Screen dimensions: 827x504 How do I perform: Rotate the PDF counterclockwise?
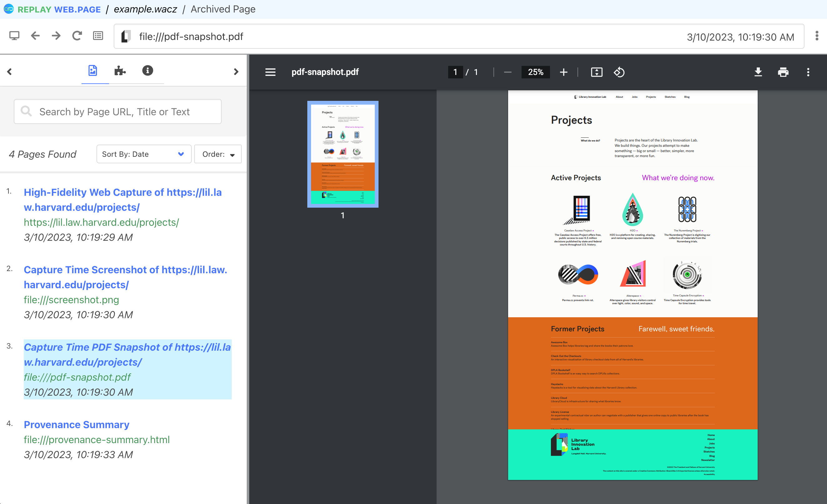point(619,72)
